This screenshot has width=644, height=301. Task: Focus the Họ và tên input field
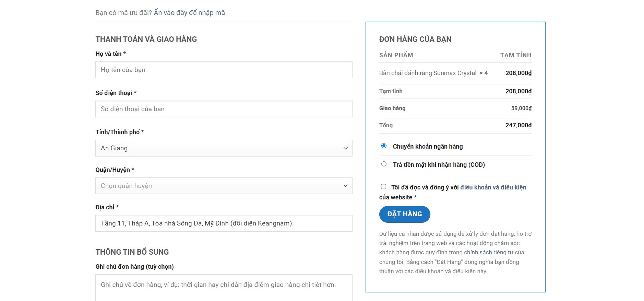[224, 70]
